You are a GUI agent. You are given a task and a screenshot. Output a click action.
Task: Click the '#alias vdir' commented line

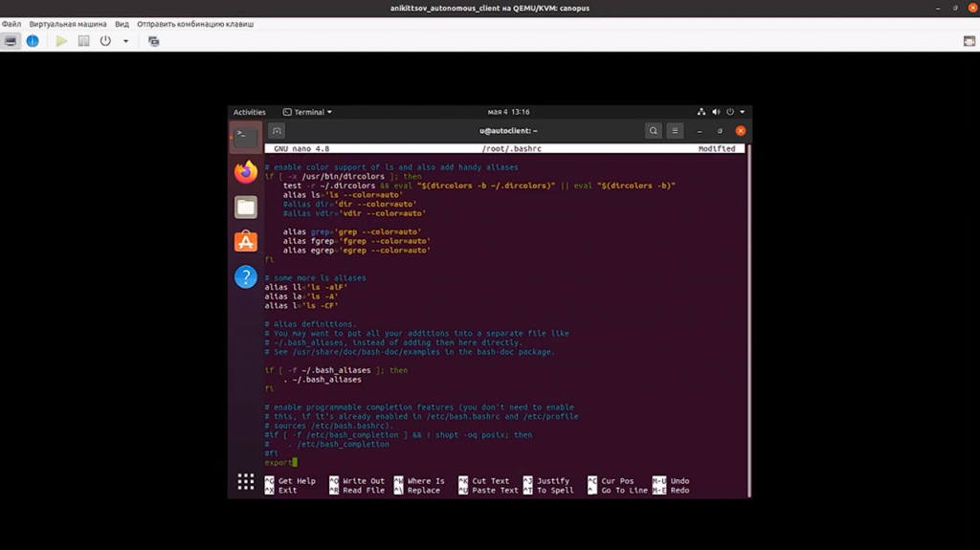354,213
